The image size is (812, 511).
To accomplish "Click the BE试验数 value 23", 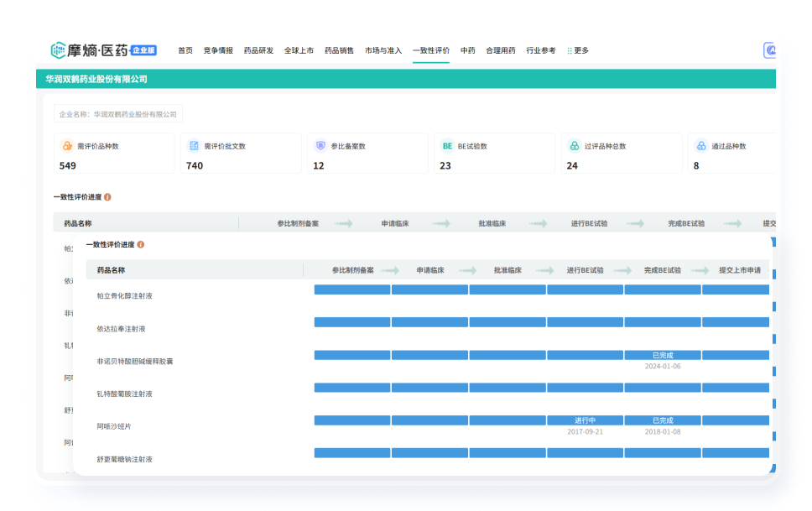I will pyautogui.click(x=445, y=166).
